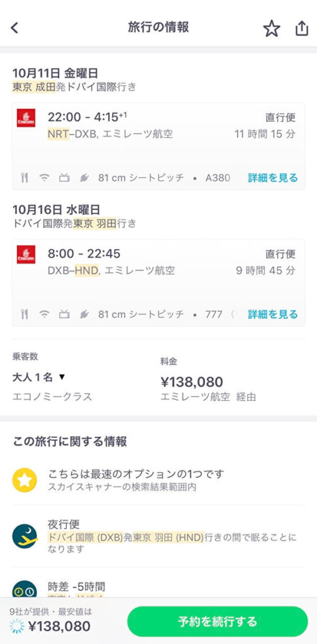This screenshot has height=644, width=317.
Task: Tap Wi-Fi icon on outbound flight
Action: point(44,178)
